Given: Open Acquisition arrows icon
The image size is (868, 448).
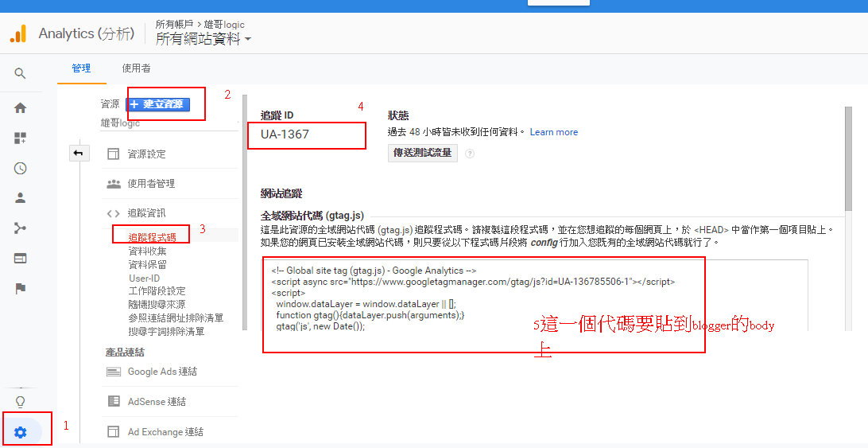Looking at the screenshot, I should (x=20, y=228).
